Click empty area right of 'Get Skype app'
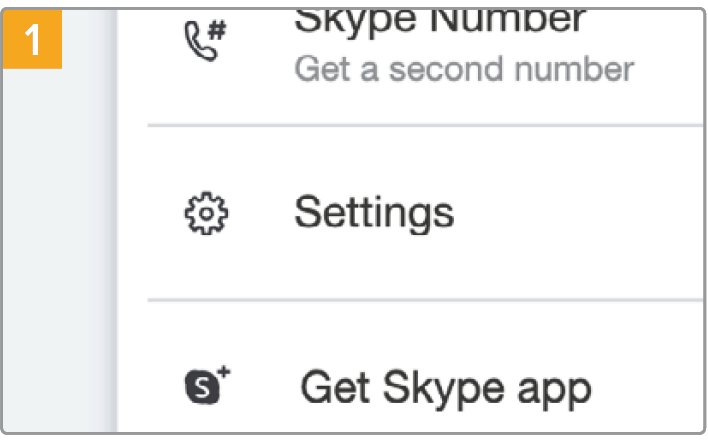 coord(650,386)
